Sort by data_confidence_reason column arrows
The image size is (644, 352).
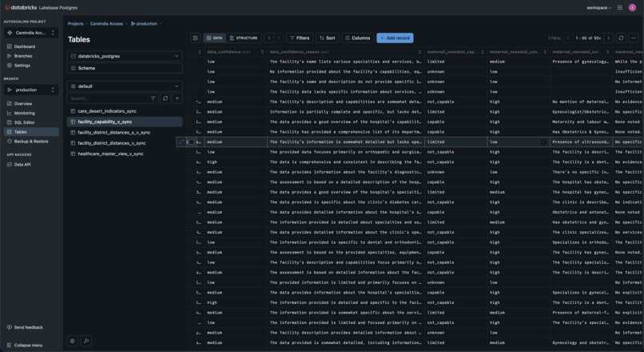point(419,52)
